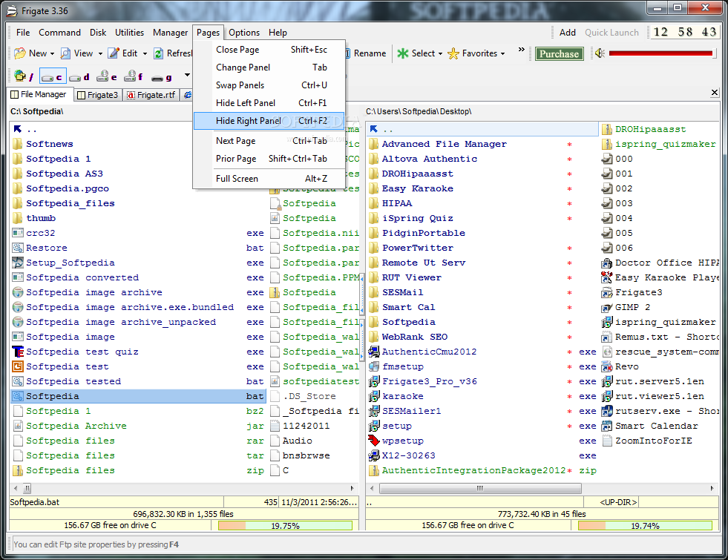
Task: Click the Edit toolbar icon
Action: pyautogui.click(x=114, y=53)
